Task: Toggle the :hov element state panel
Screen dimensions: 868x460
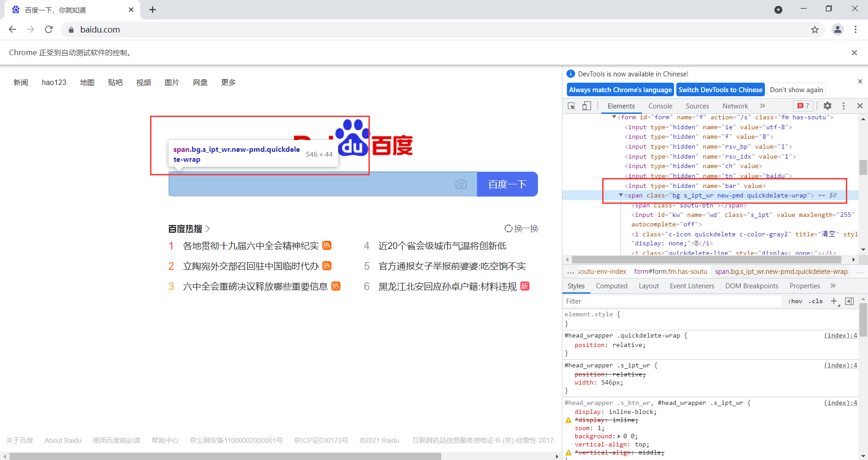Action: coord(795,301)
